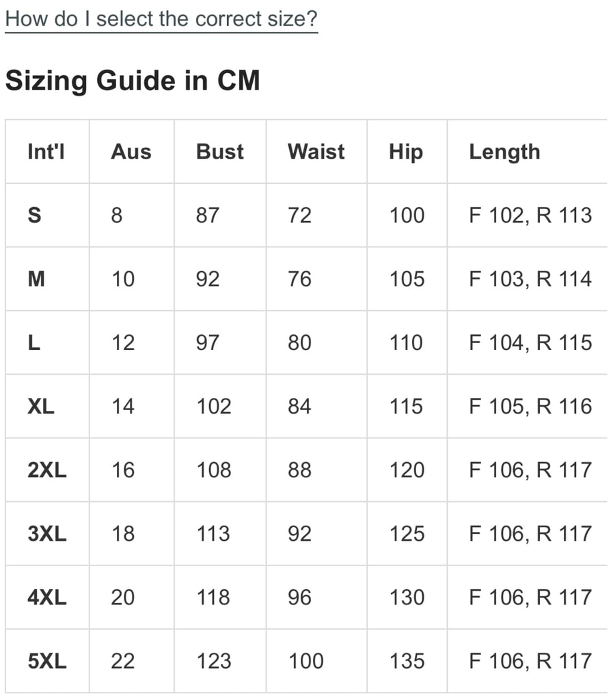
Task: Click the Waist column header
Action: 316,152
